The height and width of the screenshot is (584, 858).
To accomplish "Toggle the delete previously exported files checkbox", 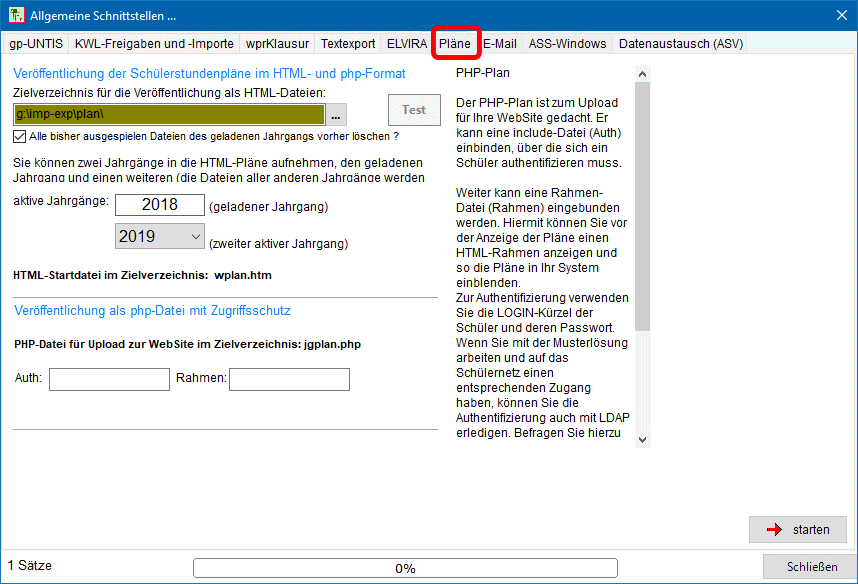I will [x=20, y=136].
